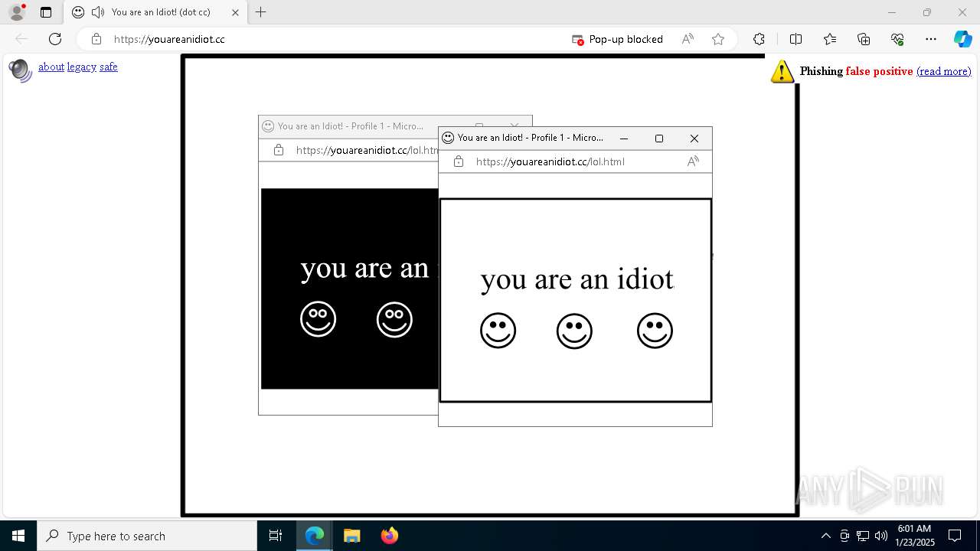Minimize the front 'You are an Idiot!' popup
The image size is (980, 551).
(624, 139)
